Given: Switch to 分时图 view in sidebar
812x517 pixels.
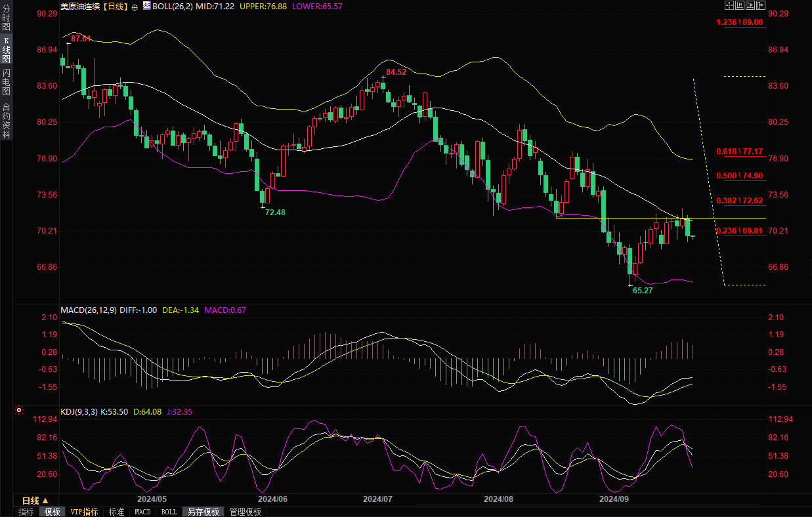Looking at the screenshot, I should tap(6, 18).
